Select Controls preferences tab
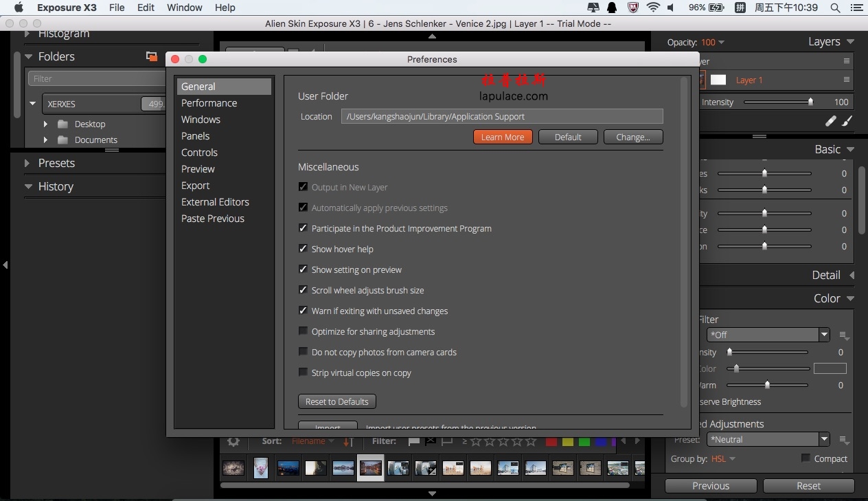This screenshot has width=868, height=501. 199,153
